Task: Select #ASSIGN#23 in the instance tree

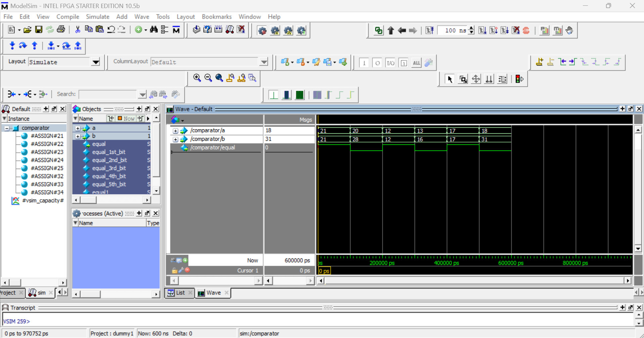Action: (47, 152)
